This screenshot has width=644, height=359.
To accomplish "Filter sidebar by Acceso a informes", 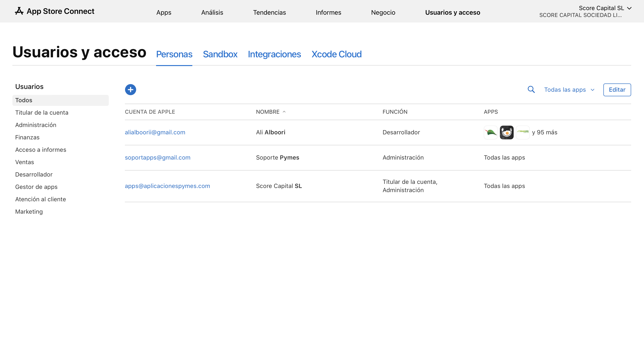I will [x=41, y=150].
